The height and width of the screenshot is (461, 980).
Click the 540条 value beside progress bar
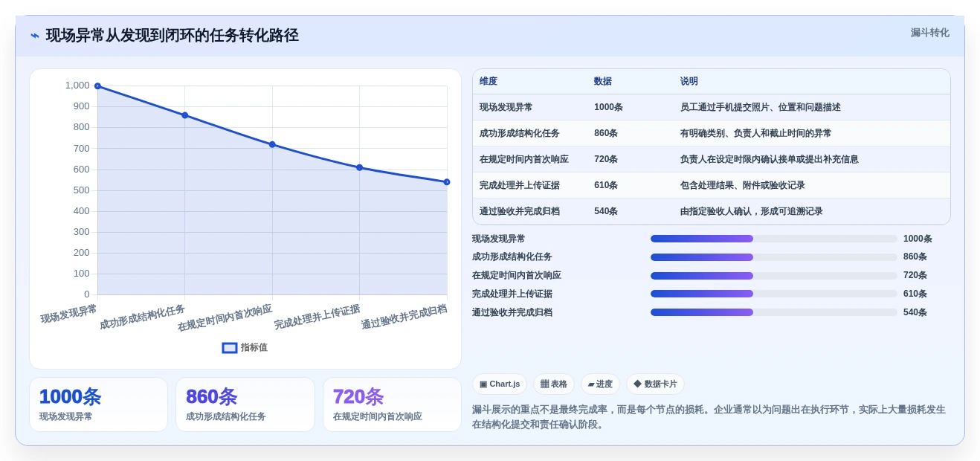[x=915, y=312]
